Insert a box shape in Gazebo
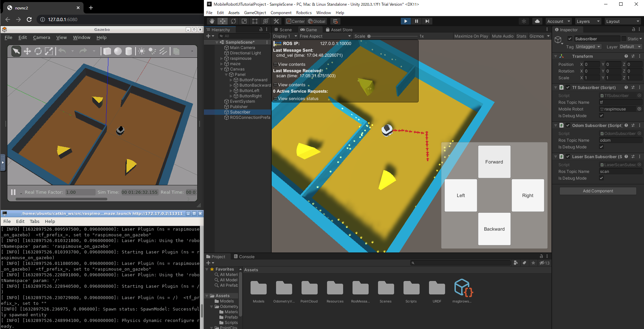 [x=107, y=51]
